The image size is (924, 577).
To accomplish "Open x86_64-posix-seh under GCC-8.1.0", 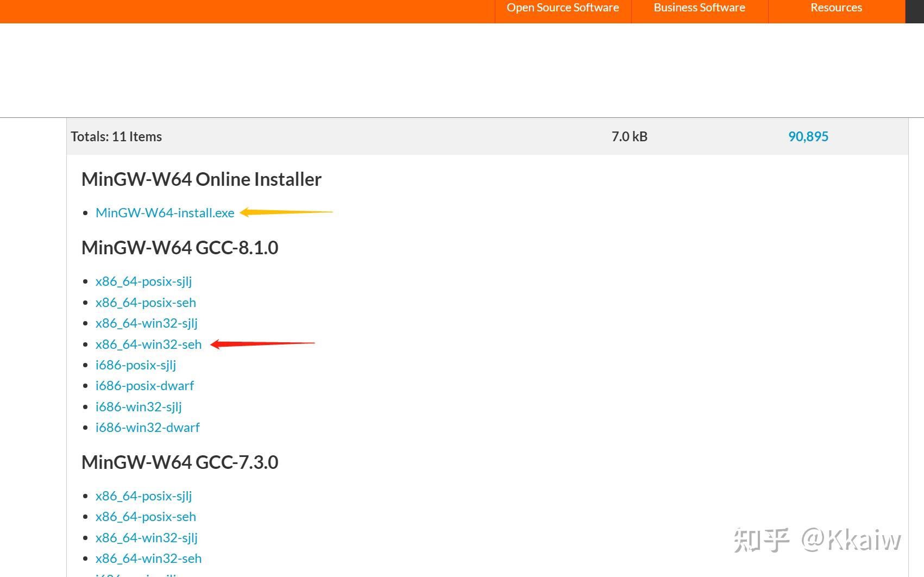I will 146,302.
